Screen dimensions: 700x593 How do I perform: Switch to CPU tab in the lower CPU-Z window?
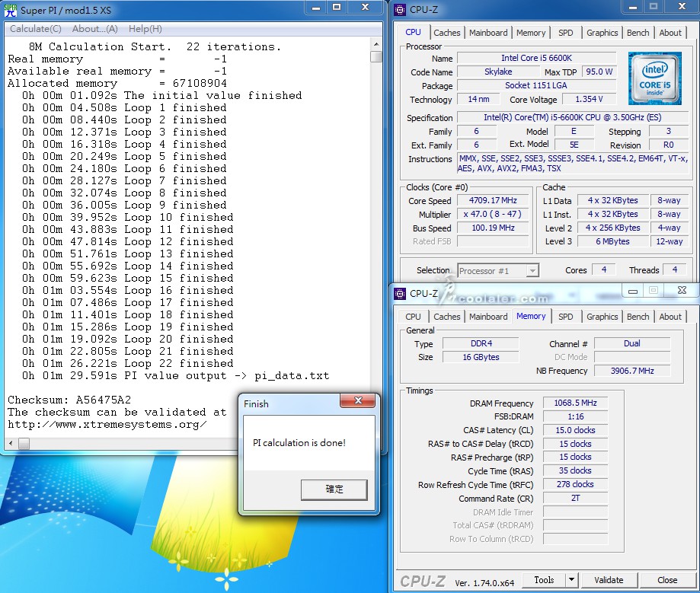(x=413, y=317)
